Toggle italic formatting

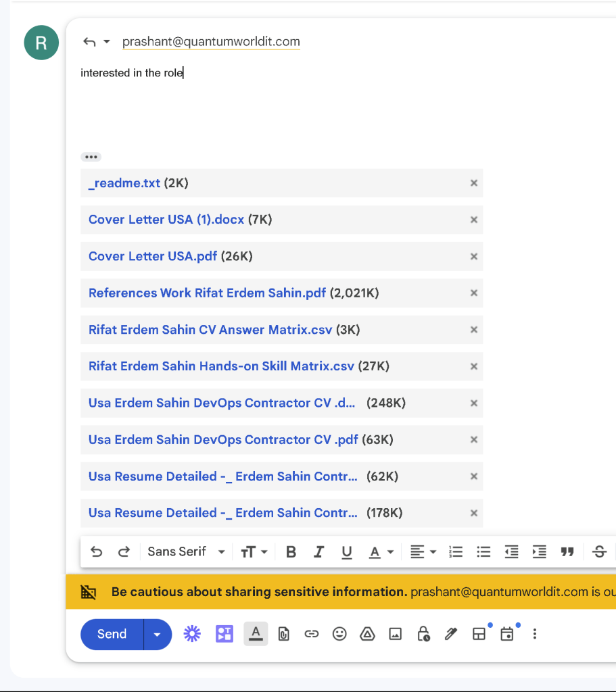pyautogui.click(x=318, y=551)
